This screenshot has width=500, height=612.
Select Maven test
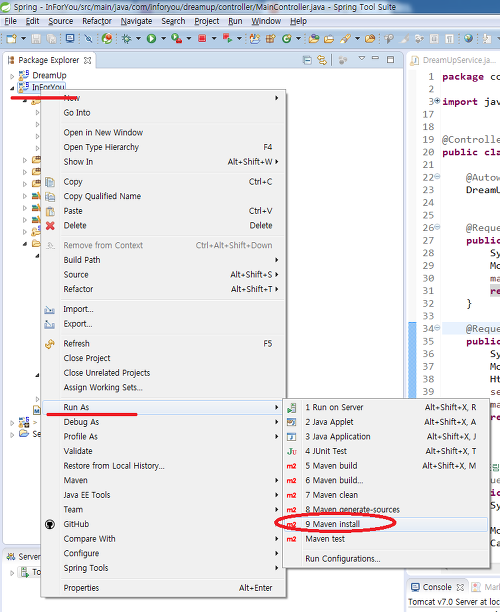386,539
